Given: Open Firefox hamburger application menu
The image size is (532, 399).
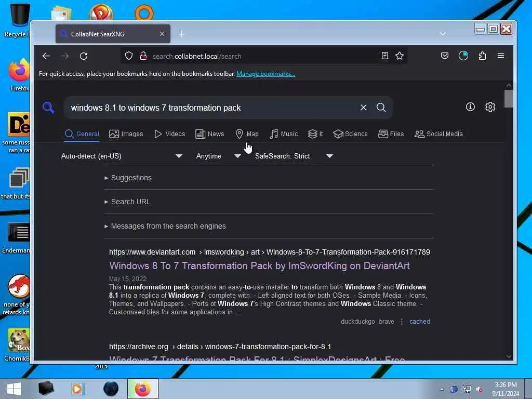Looking at the screenshot, I should click(x=501, y=56).
